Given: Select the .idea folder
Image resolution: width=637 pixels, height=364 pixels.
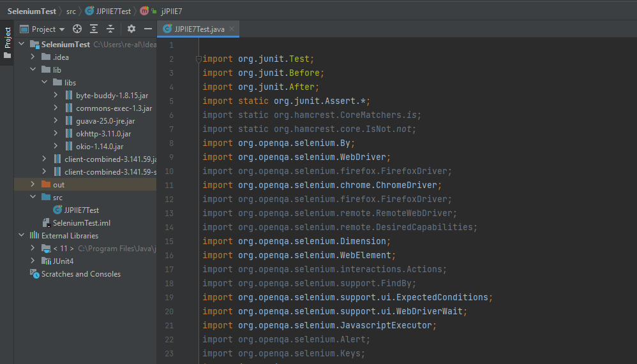Looking at the screenshot, I should (61, 57).
